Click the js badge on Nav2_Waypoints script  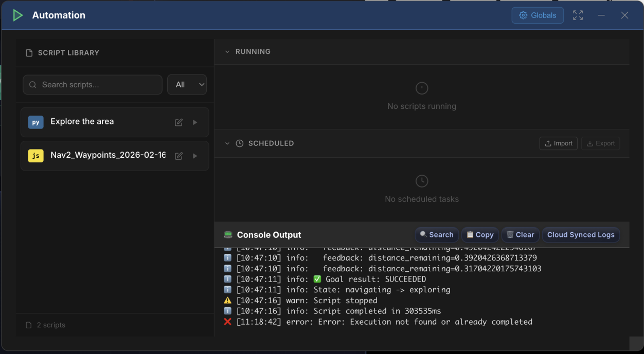tap(35, 156)
